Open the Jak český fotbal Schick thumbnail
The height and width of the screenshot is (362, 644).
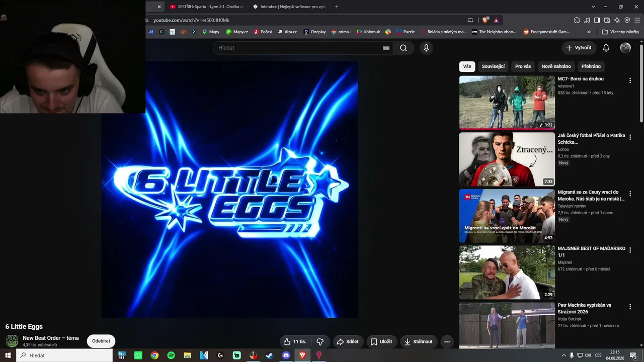[507, 159]
